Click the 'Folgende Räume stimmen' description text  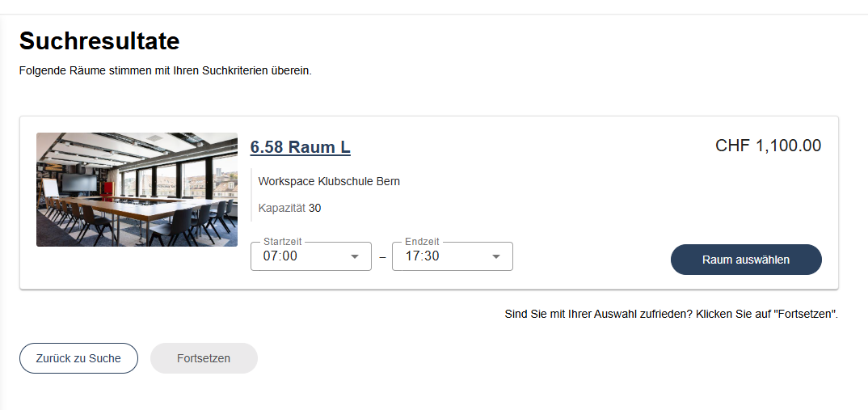166,71
